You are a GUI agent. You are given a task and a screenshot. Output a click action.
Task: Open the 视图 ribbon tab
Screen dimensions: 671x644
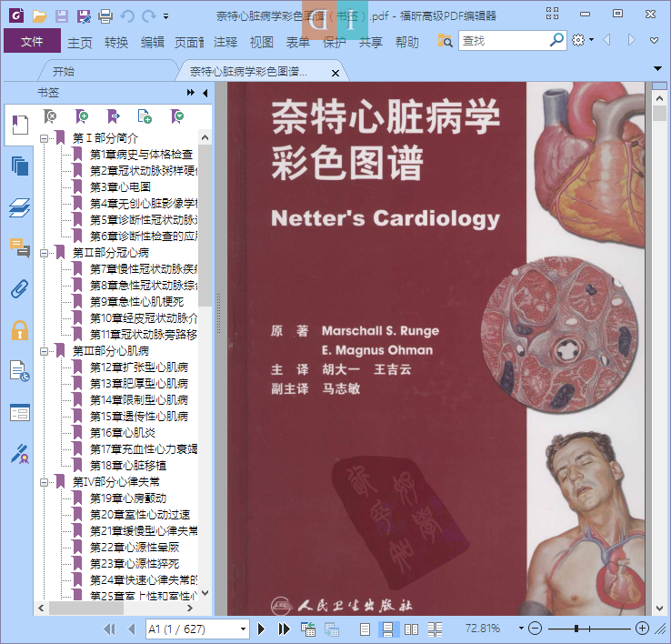click(x=262, y=42)
